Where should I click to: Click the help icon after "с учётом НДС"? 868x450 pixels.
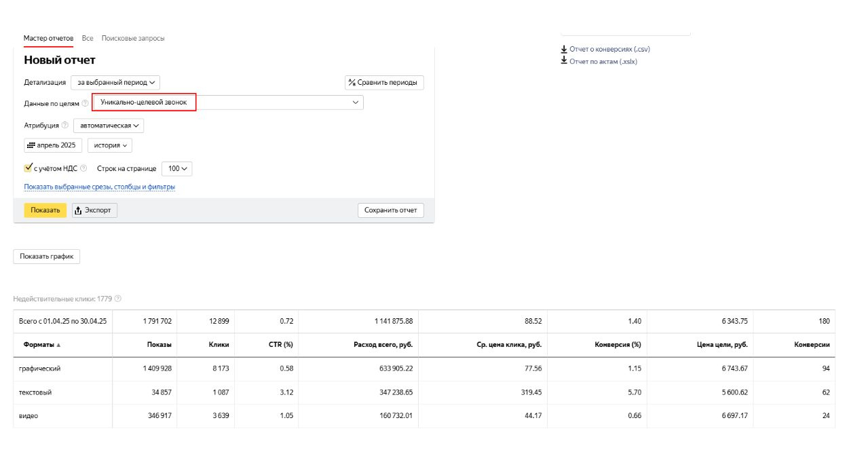(x=83, y=168)
